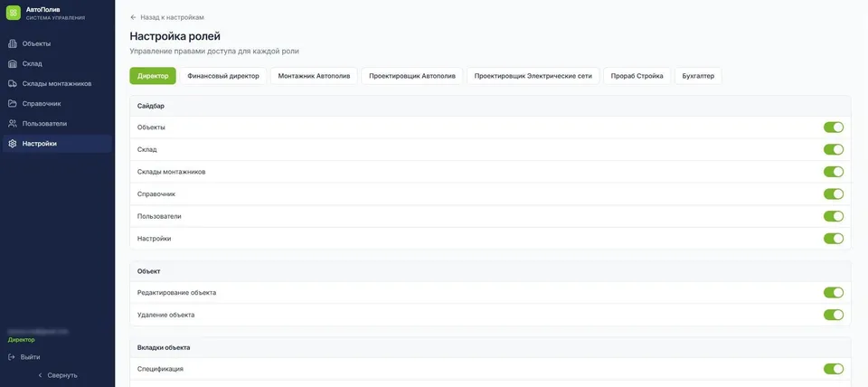Switch to Финансовый директор role tab
Image resolution: width=868 pixels, height=387 pixels.
coord(223,76)
